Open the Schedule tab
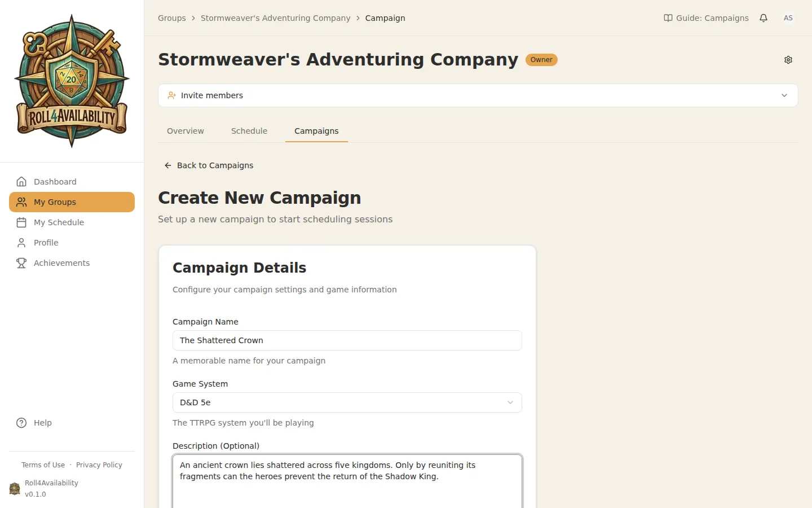Viewport: 812px width, 508px height. [249, 130]
